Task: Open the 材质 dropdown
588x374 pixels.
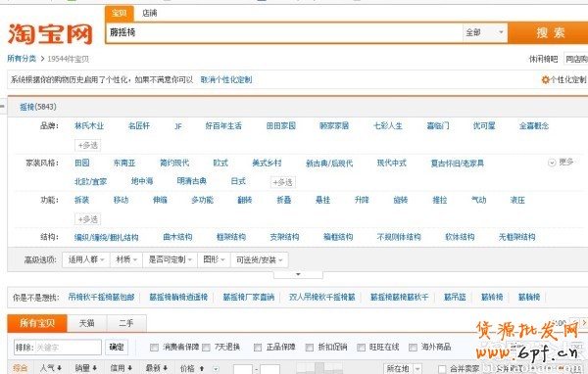Action: tap(126, 259)
